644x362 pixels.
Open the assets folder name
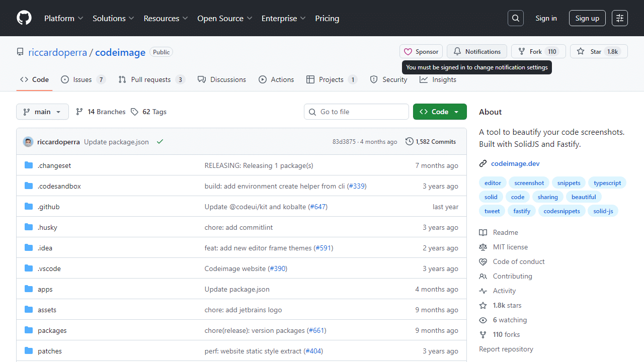(47, 310)
